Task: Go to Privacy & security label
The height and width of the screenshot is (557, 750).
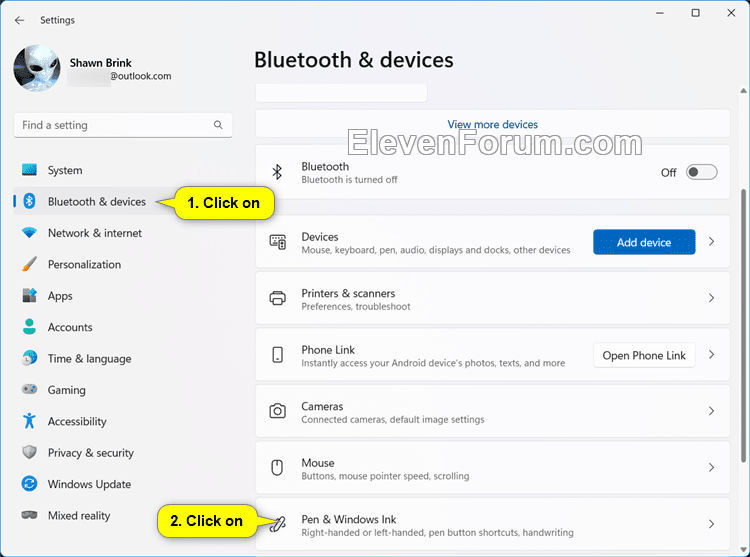Action: tap(91, 453)
